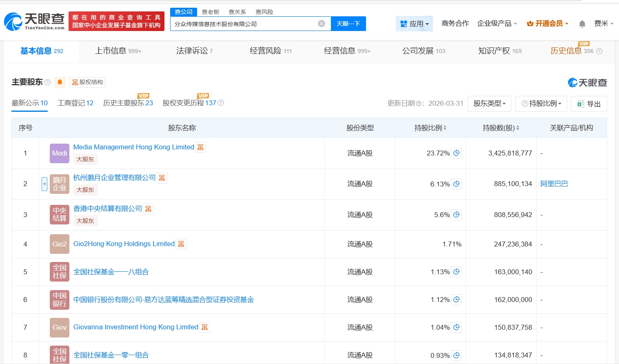Open 法律诉讼 tab
This screenshot has height=364, width=619.
tap(194, 51)
